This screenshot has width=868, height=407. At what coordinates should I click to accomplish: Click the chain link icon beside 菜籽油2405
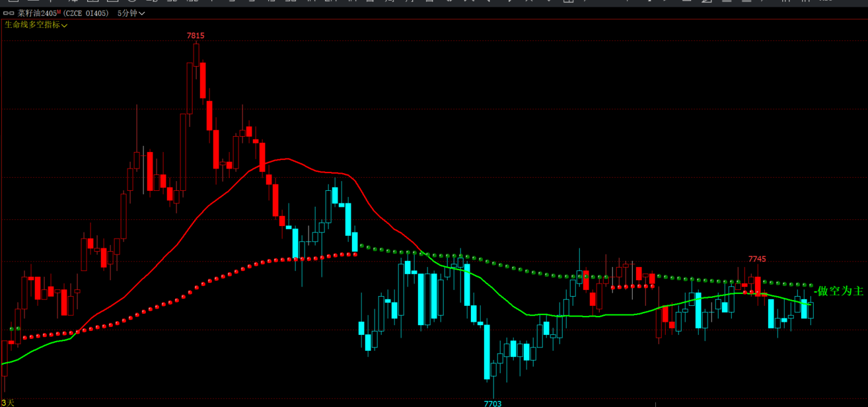tap(9, 13)
